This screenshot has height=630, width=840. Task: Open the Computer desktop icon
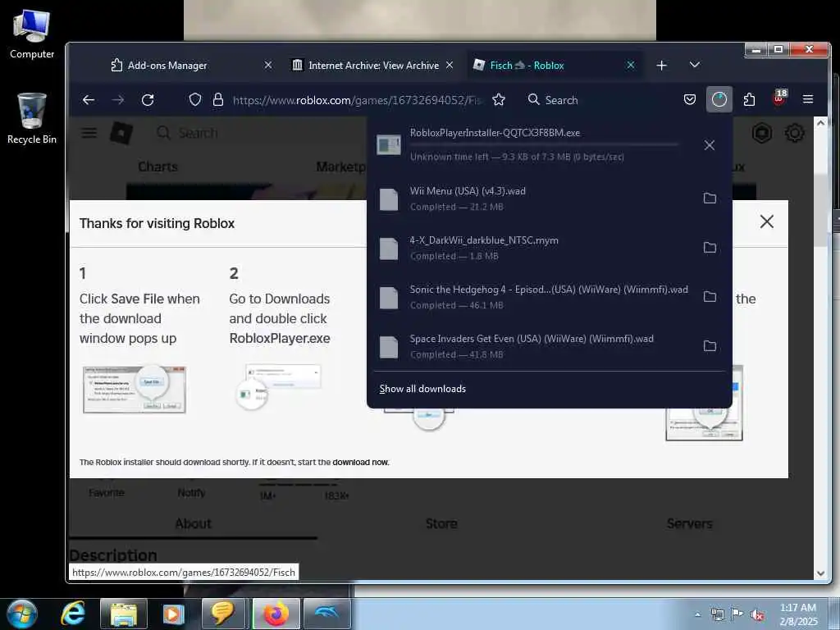[x=32, y=34]
